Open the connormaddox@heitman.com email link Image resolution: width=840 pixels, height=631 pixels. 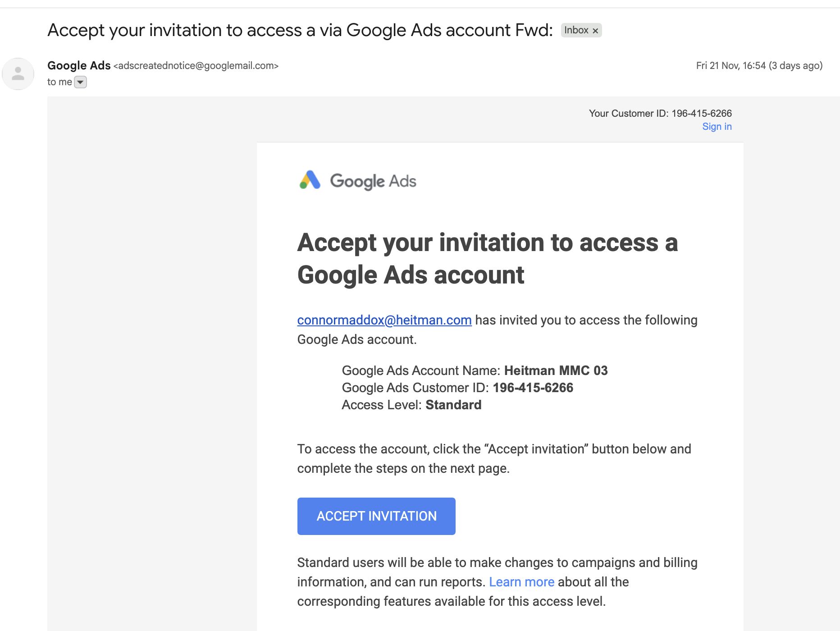point(384,320)
